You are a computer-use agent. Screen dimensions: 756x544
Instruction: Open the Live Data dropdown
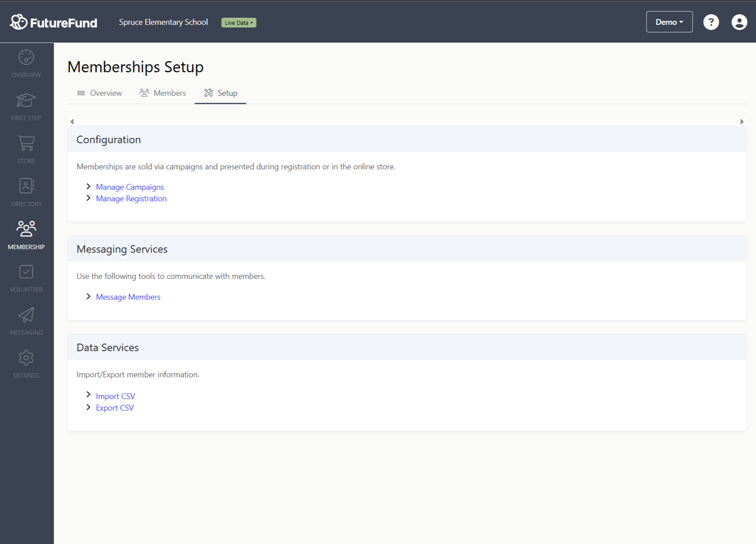pos(238,22)
